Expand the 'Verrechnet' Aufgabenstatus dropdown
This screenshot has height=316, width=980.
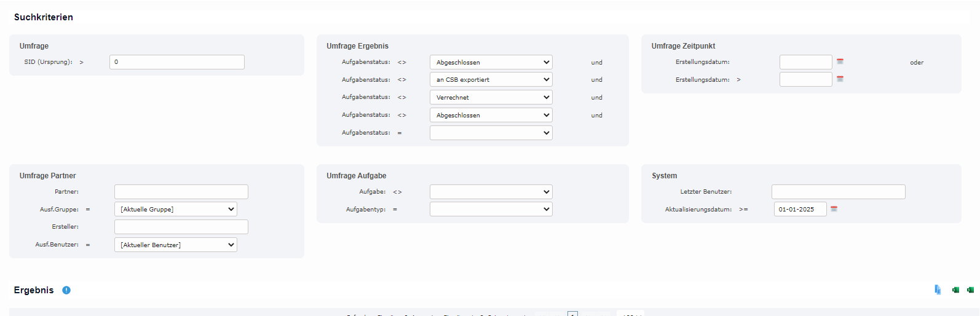(491, 97)
